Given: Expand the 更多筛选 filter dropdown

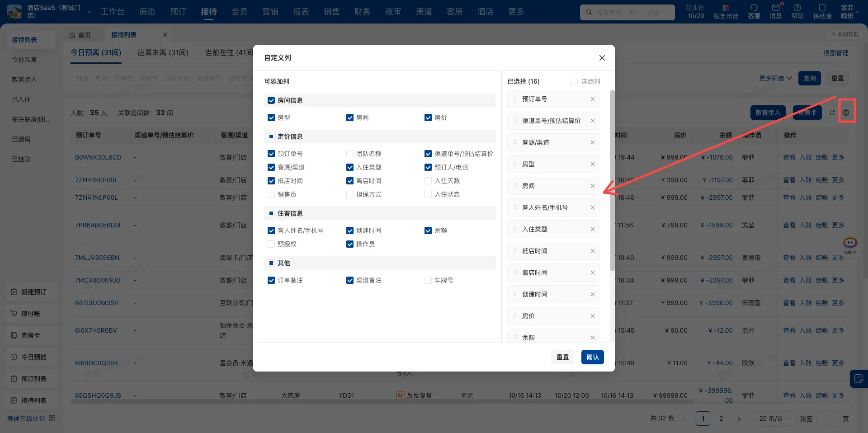Looking at the screenshot, I should point(774,78).
